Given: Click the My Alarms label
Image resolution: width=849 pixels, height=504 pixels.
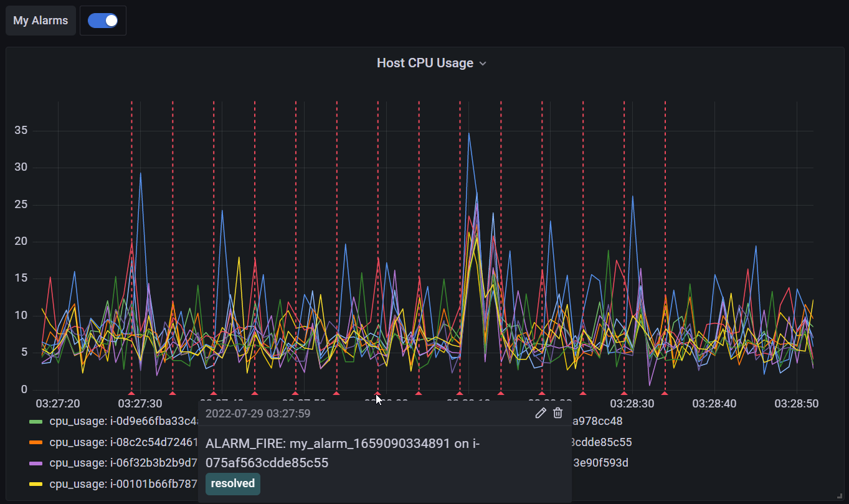Looking at the screenshot, I should tap(40, 21).
